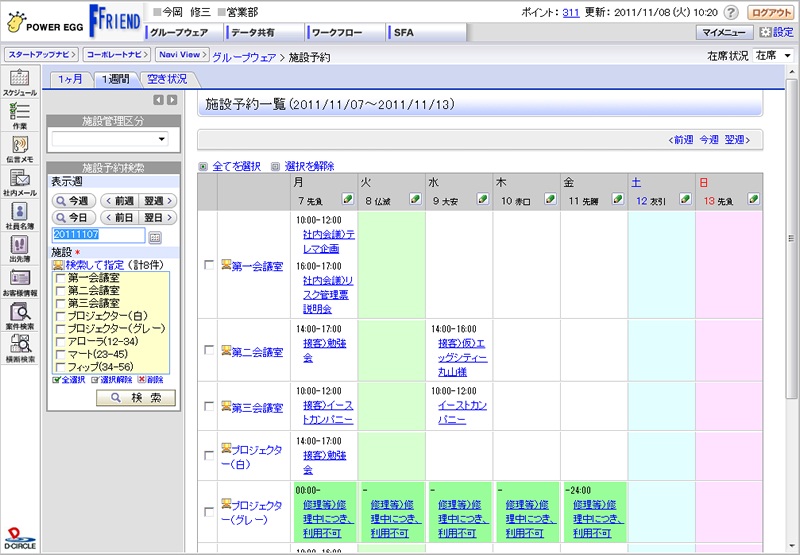
Task: Click the pencil icon for Wednesday 9
Action: [x=483, y=199]
